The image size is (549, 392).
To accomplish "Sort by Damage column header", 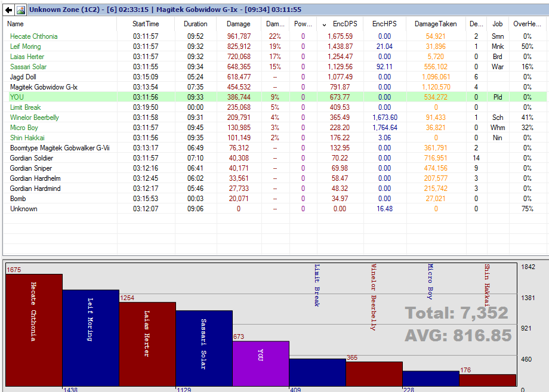I will (239, 24).
